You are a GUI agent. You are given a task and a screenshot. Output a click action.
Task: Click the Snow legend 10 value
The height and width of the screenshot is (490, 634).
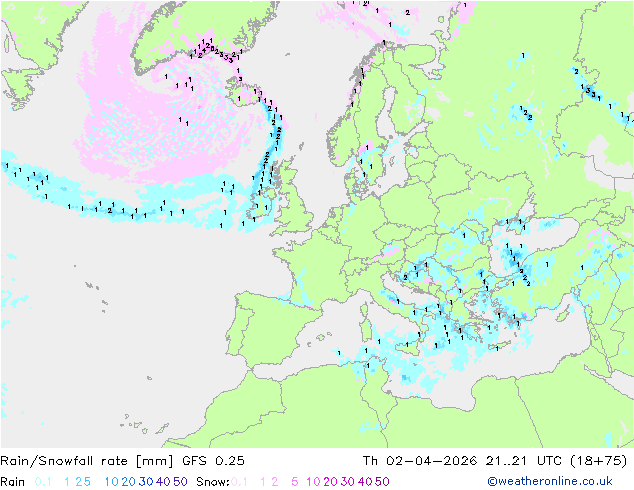pos(313,482)
